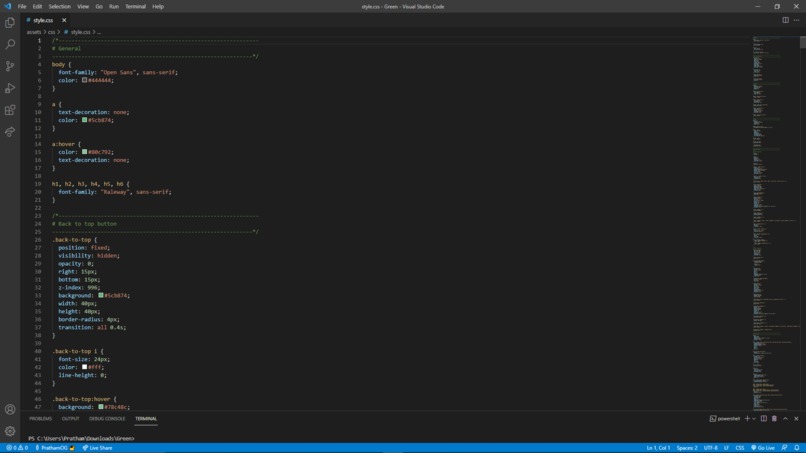The image size is (806, 453).
Task: Select the Terminal panel tab
Action: [146, 419]
